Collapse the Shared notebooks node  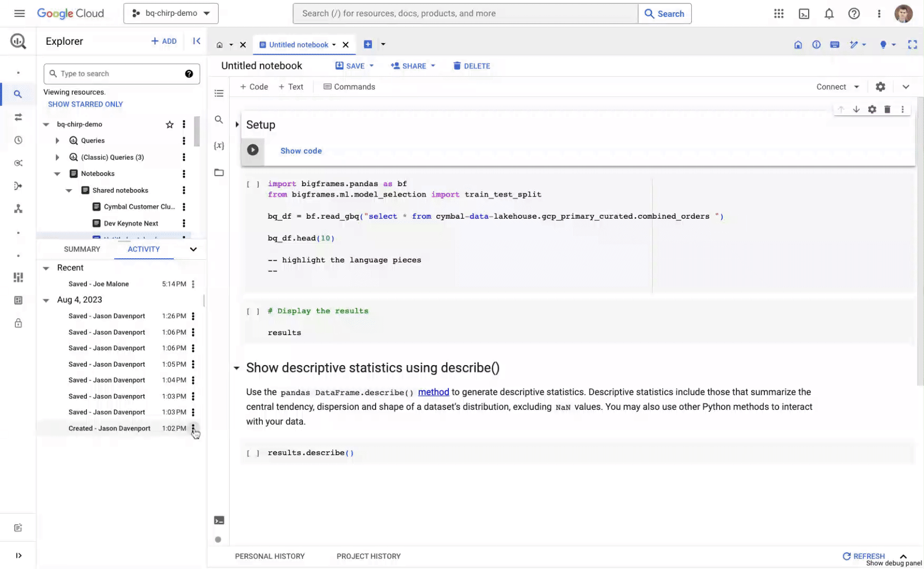(68, 191)
